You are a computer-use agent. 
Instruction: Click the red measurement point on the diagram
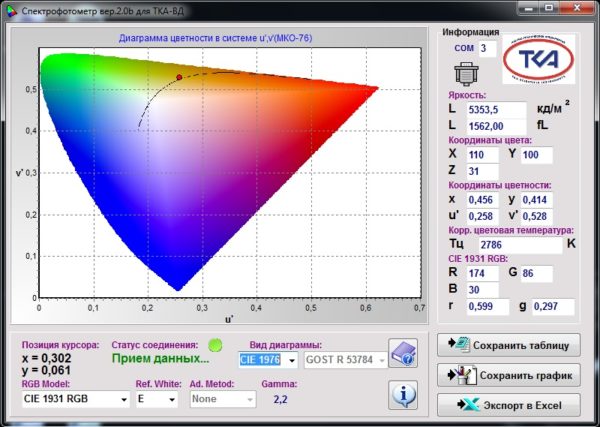coord(179,77)
